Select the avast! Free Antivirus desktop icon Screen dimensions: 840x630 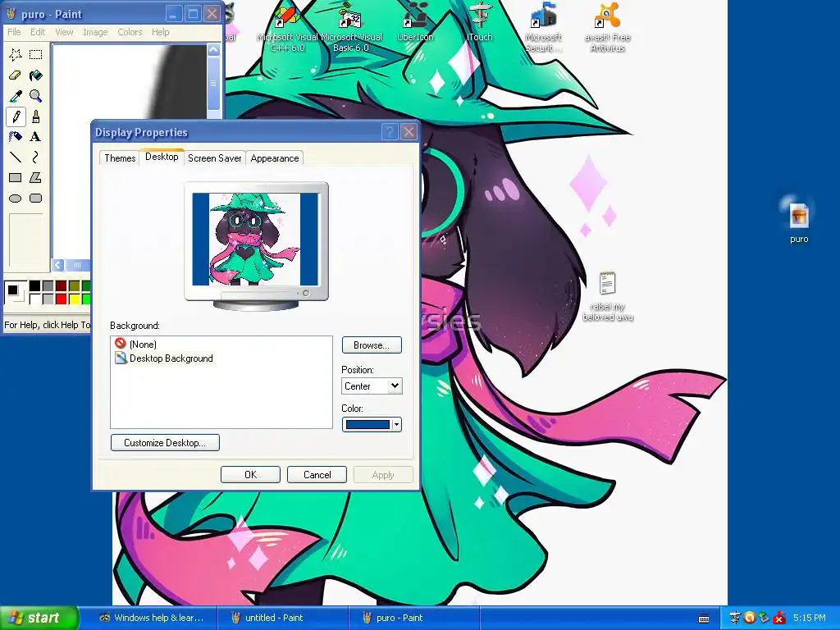coord(608,27)
